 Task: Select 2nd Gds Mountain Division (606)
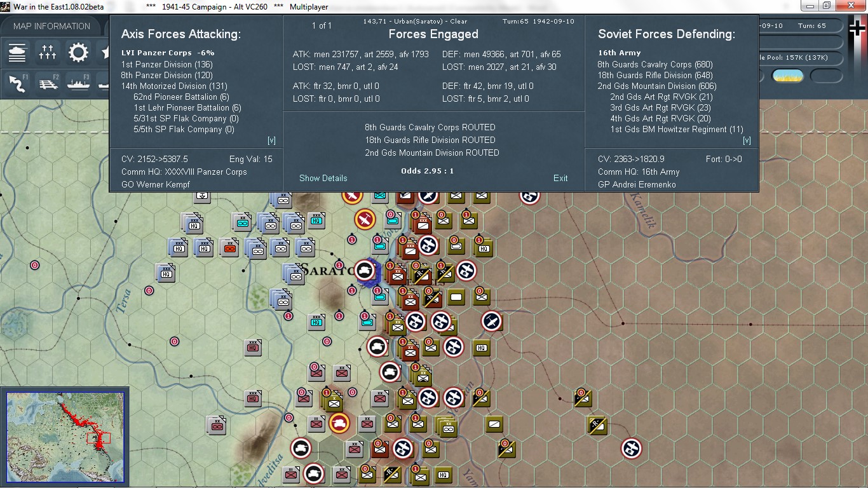point(657,86)
